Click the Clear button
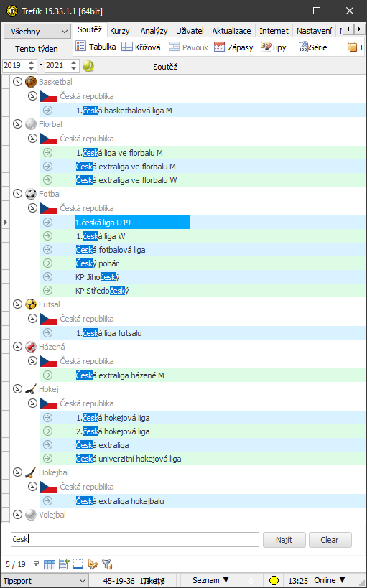Viewport: 367px width, 588px height. click(x=330, y=540)
